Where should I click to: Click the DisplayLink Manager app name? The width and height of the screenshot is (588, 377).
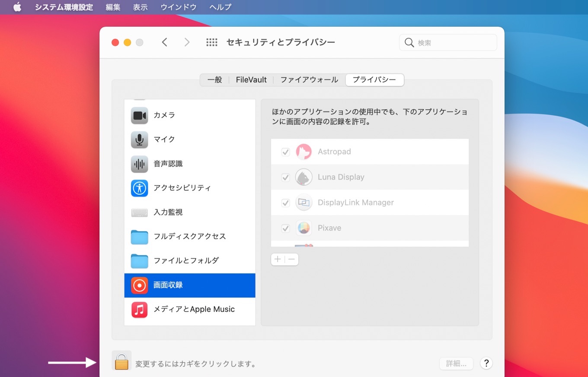[356, 203]
